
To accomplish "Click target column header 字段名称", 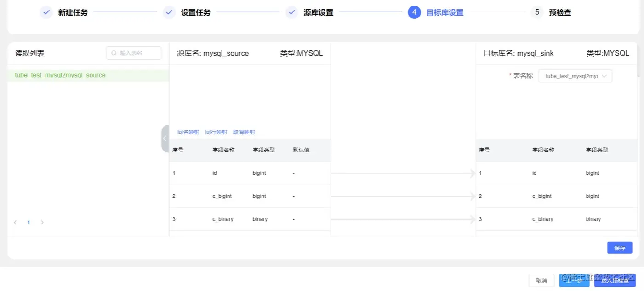I will click(x=543, y=150).
